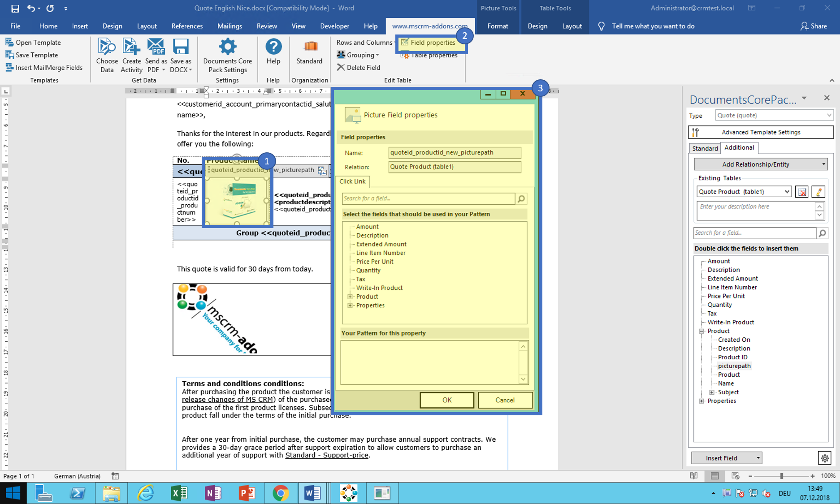Viewport: 840px width, 504px height.
Task: Expand Properties node in side pane
Action: (x=701, y=401)
